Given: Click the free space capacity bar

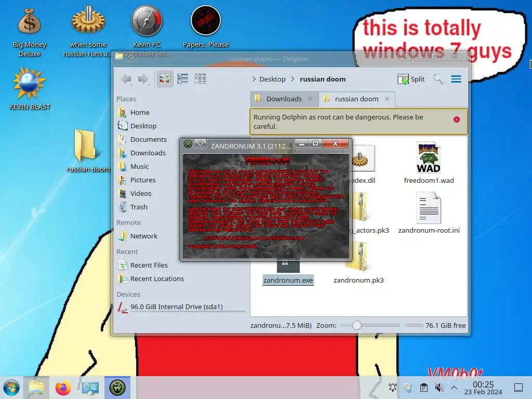Looking at the screenshot, I should 414,325.
